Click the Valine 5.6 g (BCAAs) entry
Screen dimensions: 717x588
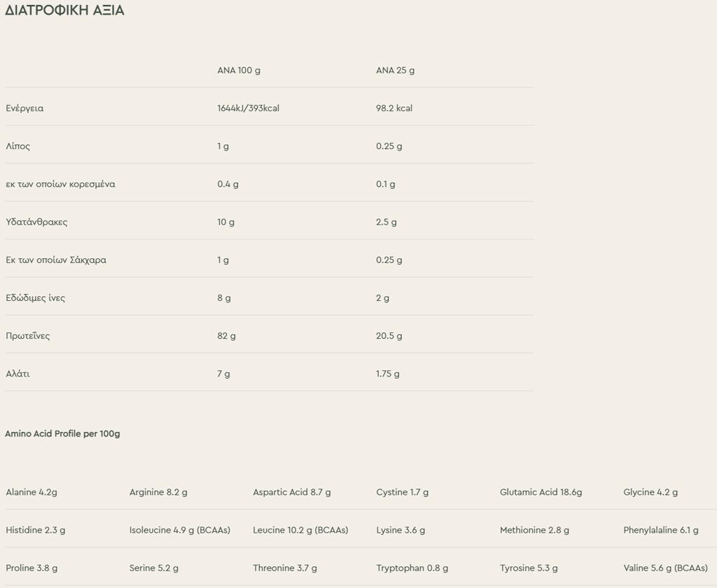665,568
